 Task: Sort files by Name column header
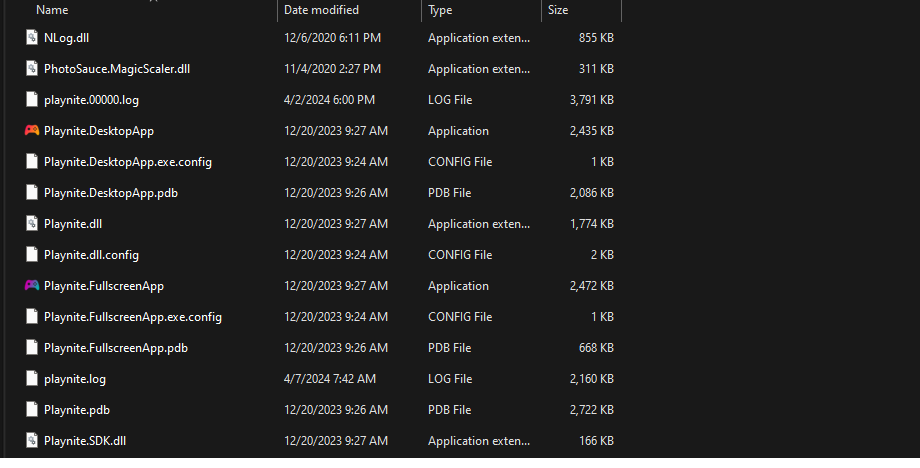point(52,10)
